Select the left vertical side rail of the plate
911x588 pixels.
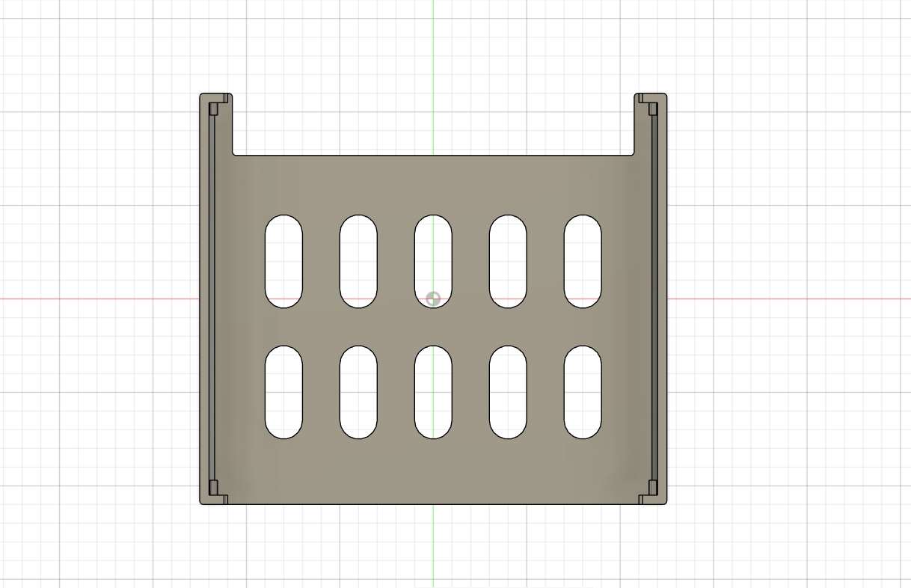coord(205,299)
